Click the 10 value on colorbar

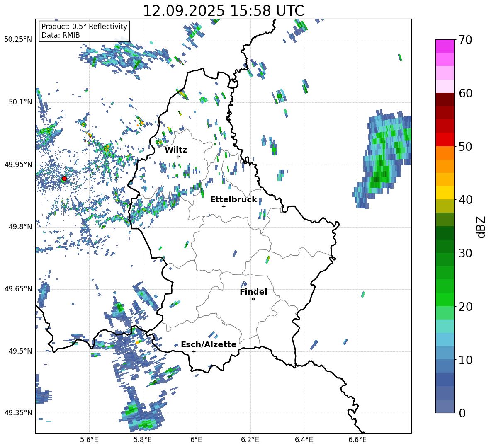[466, 360]
